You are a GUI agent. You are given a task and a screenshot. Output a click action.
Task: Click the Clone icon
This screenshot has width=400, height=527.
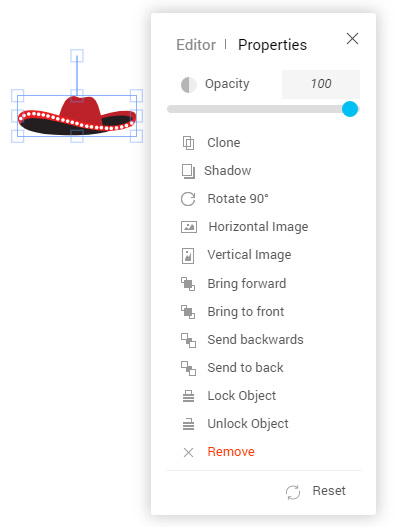[188, 143]
